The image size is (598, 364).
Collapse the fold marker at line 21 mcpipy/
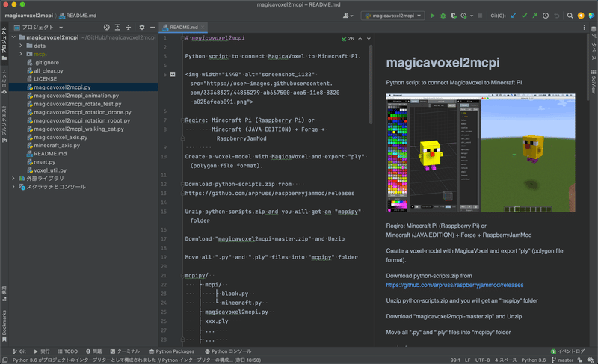pyautogui.click(x=182, y=275)
